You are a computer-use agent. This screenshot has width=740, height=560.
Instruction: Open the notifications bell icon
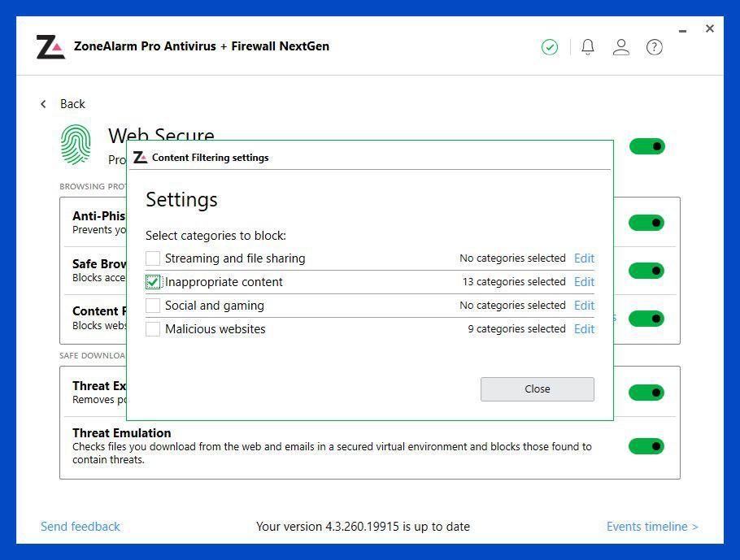[x=588, y=46]
